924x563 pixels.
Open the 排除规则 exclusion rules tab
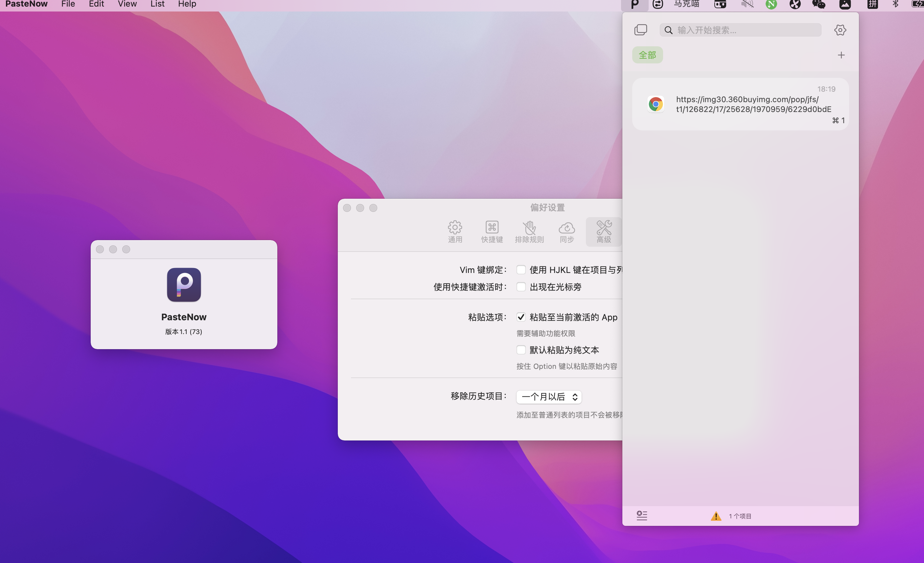[529, 232]
